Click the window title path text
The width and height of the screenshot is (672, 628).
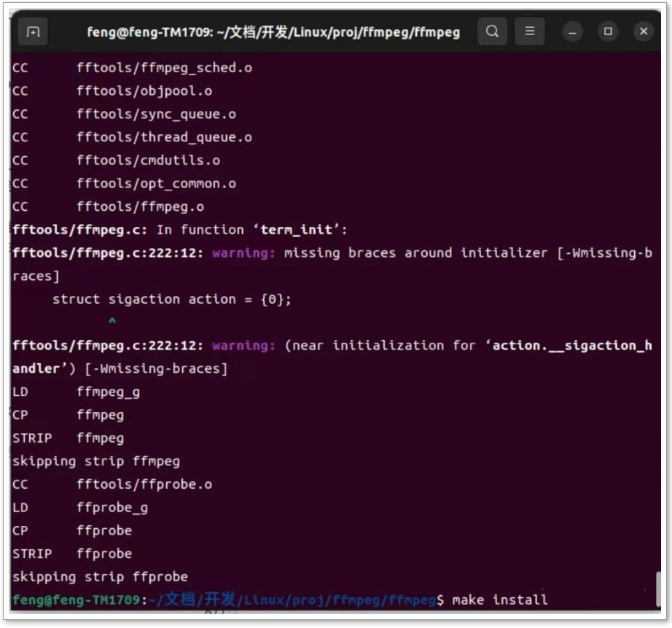273,32
